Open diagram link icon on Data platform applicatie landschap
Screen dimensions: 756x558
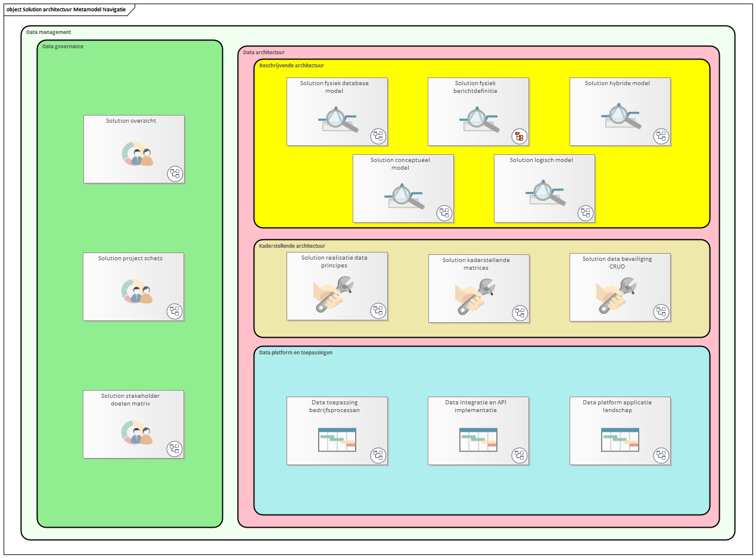[661, 456]
